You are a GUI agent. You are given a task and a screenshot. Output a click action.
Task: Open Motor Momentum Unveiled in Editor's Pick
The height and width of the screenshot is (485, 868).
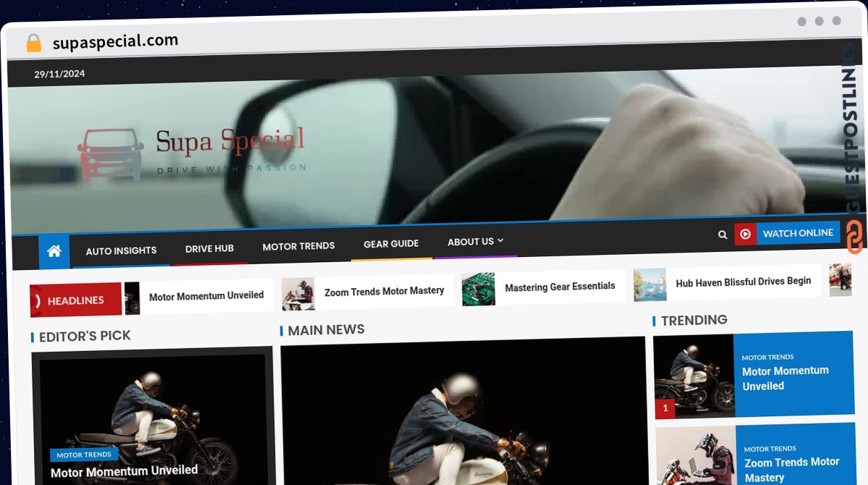(x=124, y=471)
